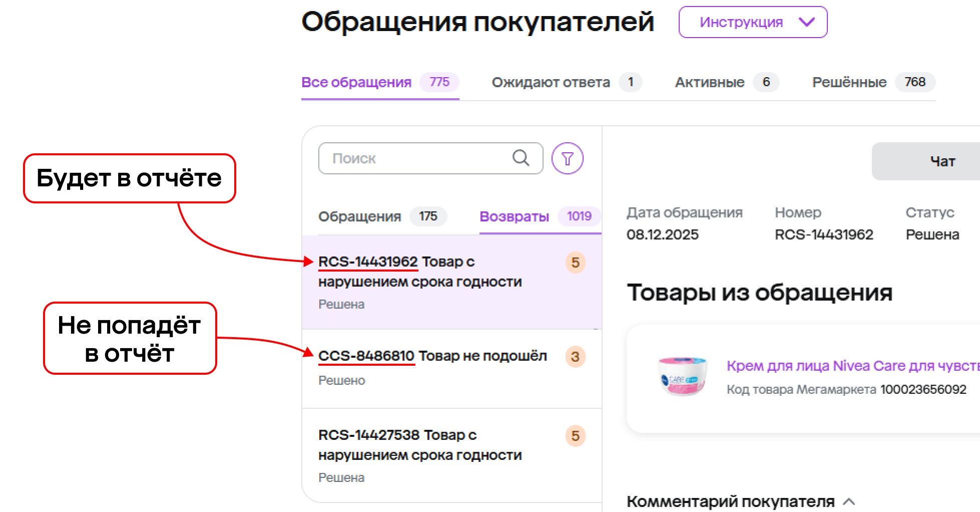Switch to Обращения sub-tab
Viewport: 980px width, 512px height.
point(359,216)
